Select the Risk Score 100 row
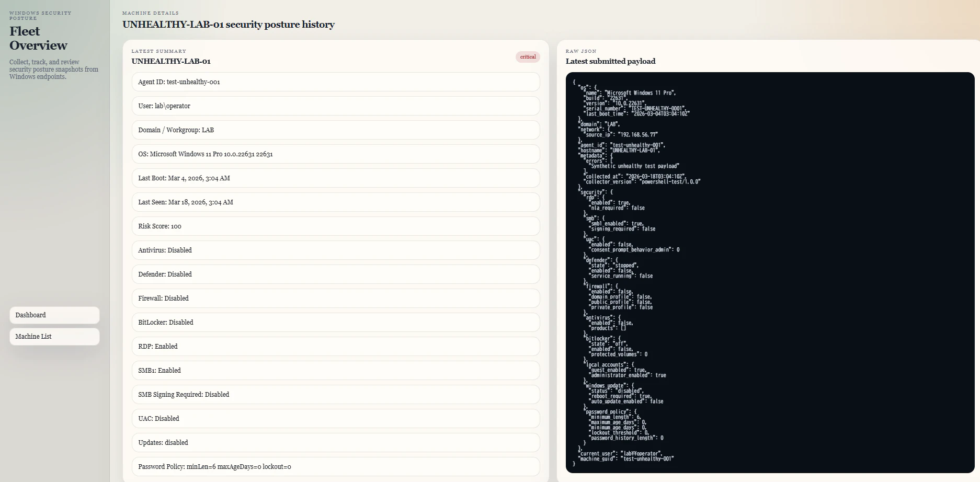Screen dimensions: 980x482 click(x=336, y=226)
